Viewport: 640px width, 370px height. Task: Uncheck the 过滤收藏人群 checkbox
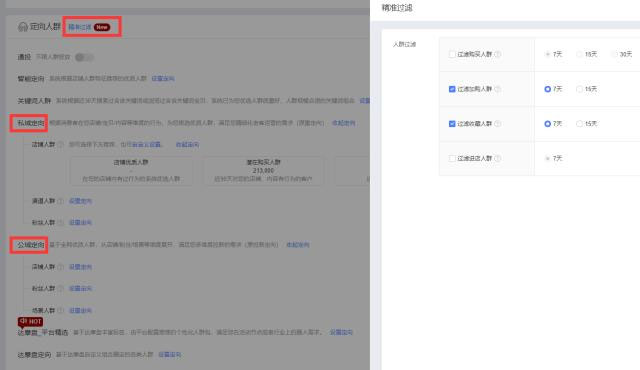coord(452,124)
